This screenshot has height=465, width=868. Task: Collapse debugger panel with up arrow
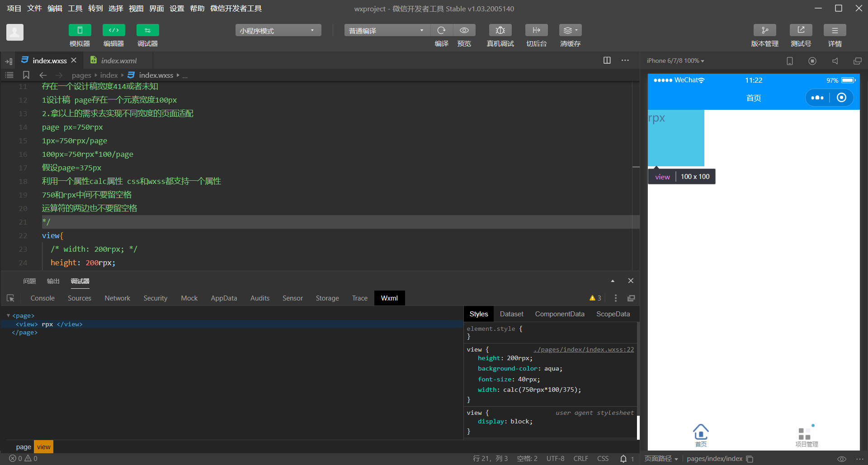[613, 281]
